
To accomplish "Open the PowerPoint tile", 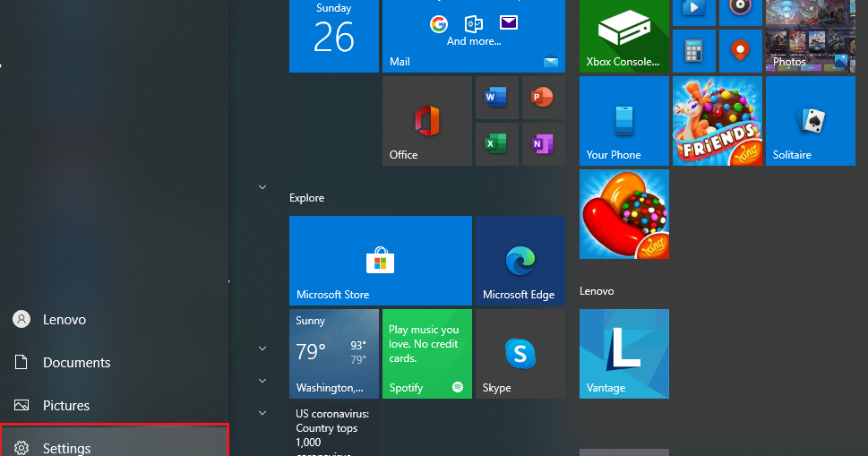I will [x=543, y=98].
